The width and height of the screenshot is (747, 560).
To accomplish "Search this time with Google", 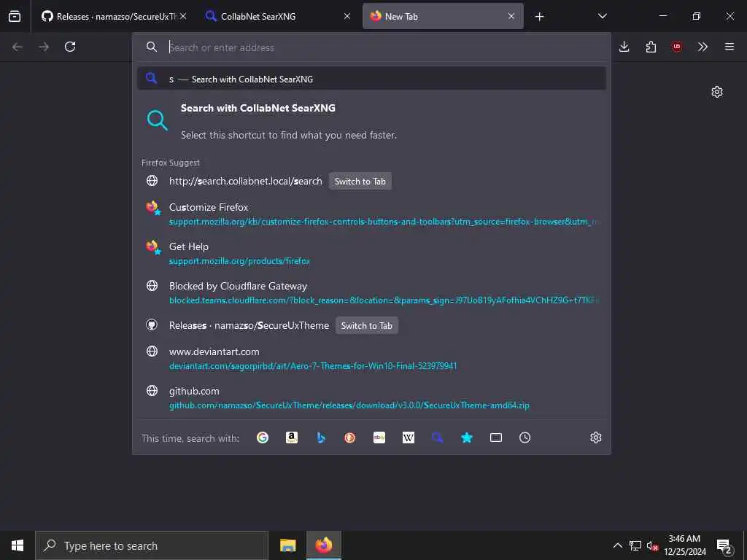I will pyautogui.click(x=263, y=437).
